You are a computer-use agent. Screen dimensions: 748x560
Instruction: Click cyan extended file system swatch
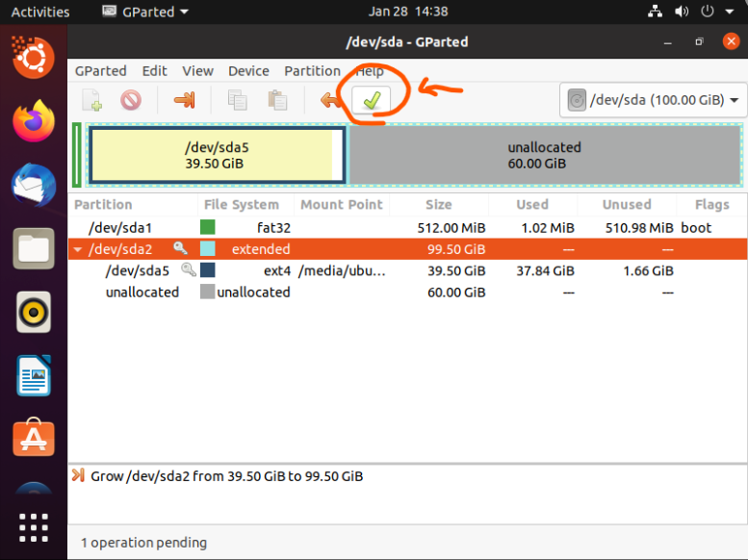[x=208, y=248]
